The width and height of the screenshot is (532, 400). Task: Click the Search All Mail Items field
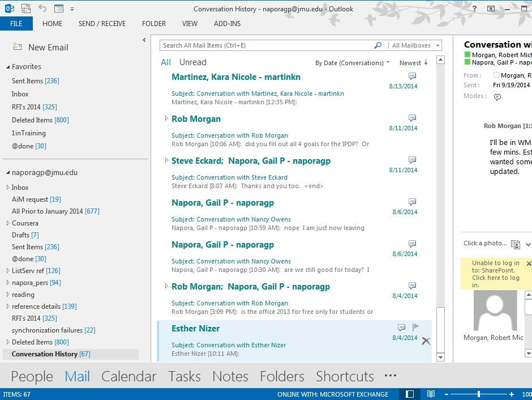point(267,45)
